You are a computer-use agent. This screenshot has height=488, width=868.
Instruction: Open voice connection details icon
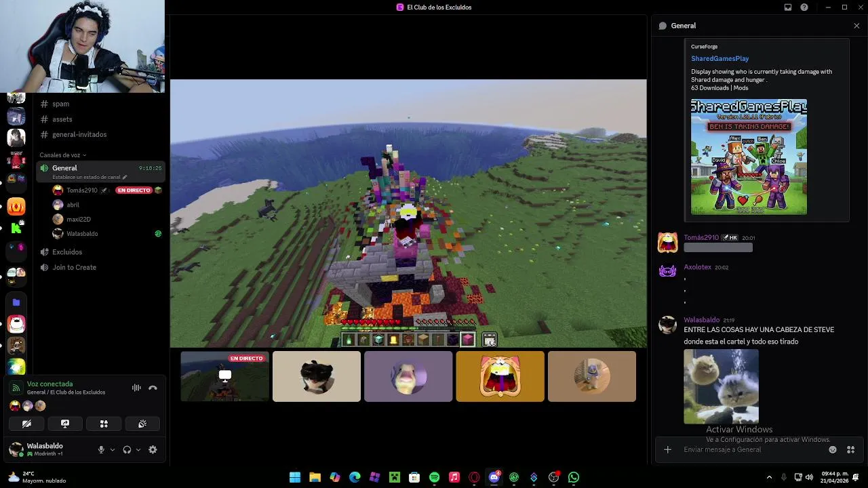pyautogui.click(x=16, y=388)
